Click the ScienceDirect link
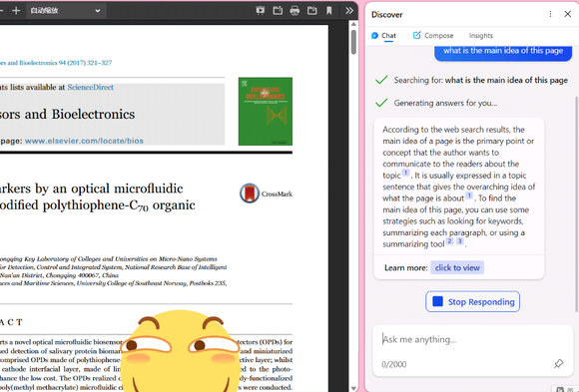 91,88
